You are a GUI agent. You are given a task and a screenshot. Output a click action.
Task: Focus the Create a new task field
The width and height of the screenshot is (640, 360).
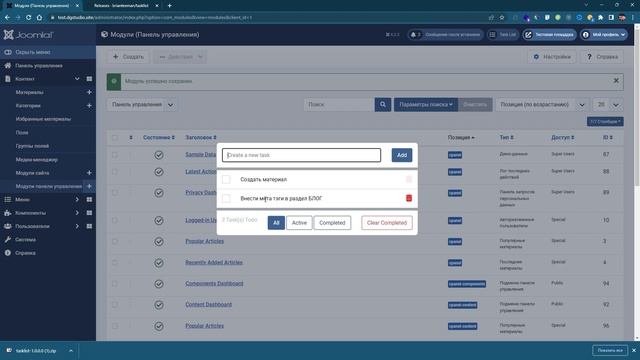[302, 155]
